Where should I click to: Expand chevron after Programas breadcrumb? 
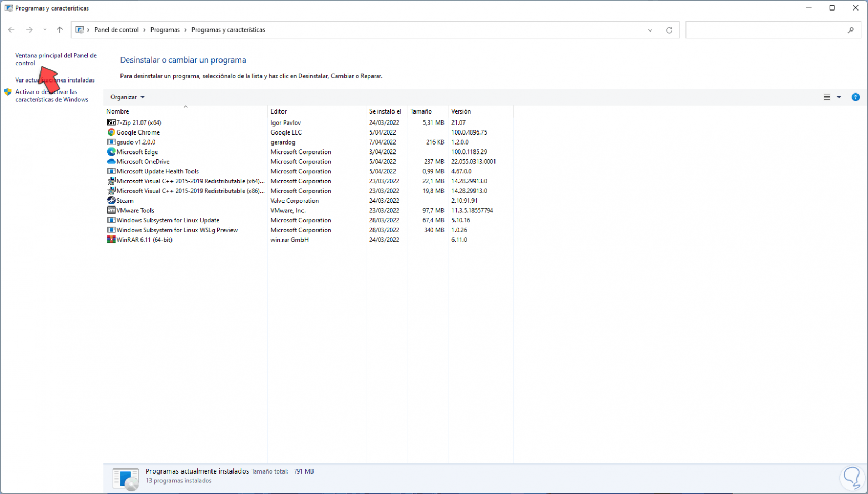[186, 30]
